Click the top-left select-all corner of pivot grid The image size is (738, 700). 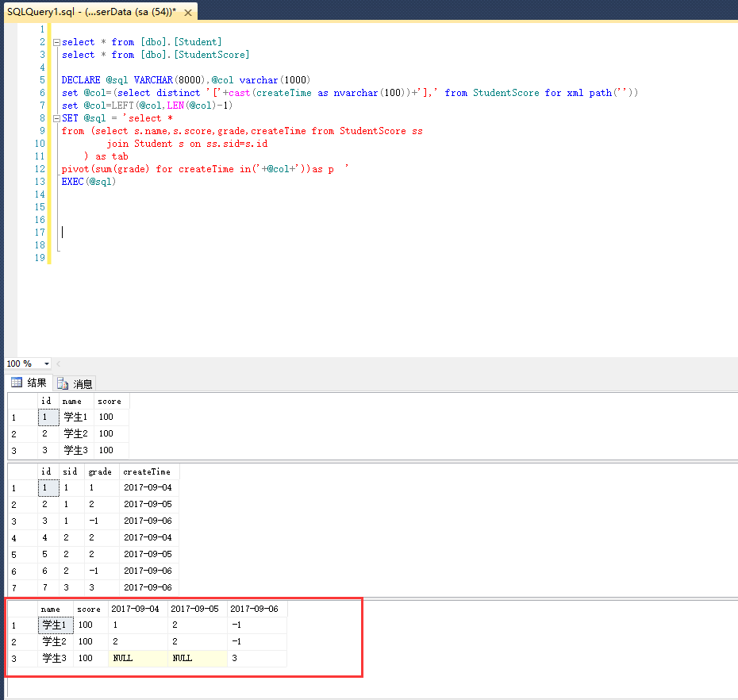[22, 610]
